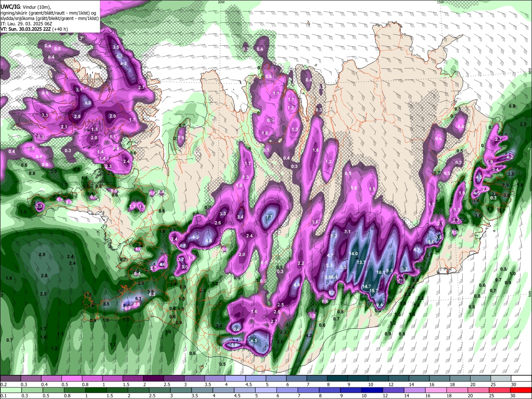Click the 8.5 value near the south coast
Image resolution: width=532 pixels, height=399 pixels.
pos(254,340)
